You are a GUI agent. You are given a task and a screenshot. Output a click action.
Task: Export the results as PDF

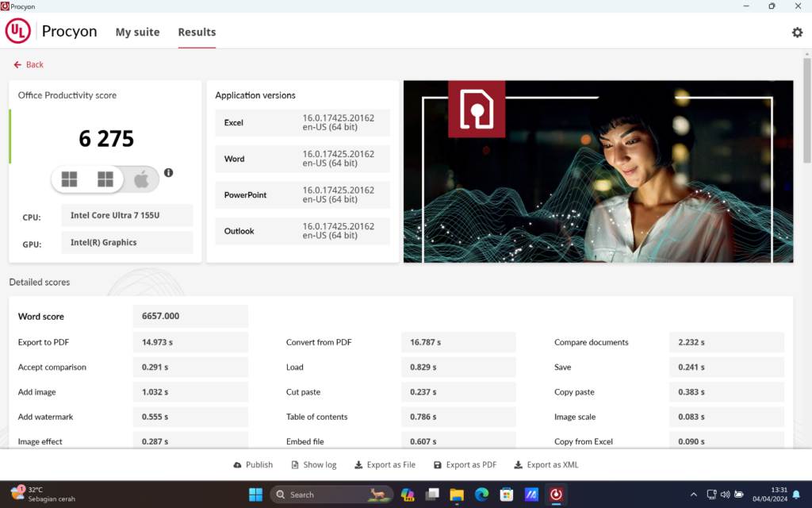(x=465, y=464)
